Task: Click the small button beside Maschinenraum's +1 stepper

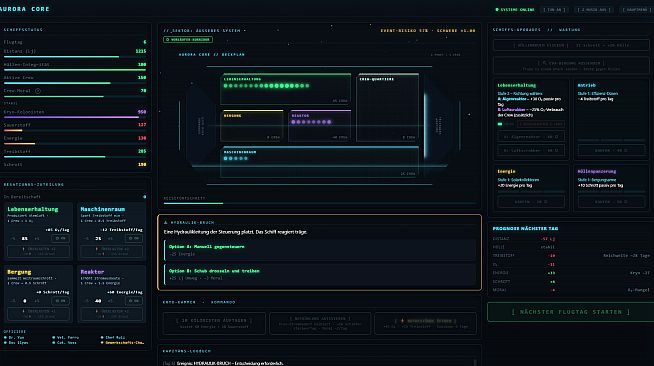Action: [133, 238]
